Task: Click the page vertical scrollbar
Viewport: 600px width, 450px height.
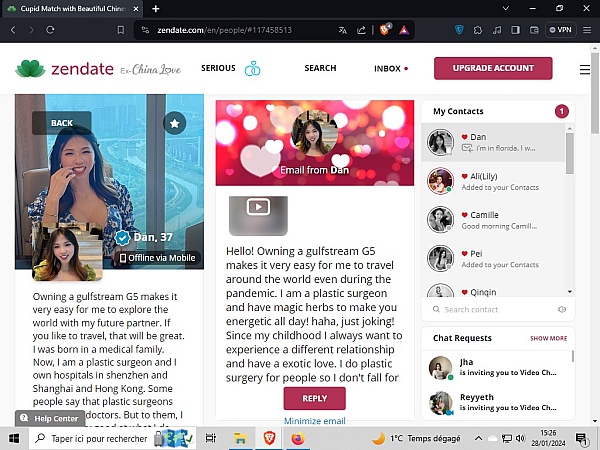Action: [594, 92]
